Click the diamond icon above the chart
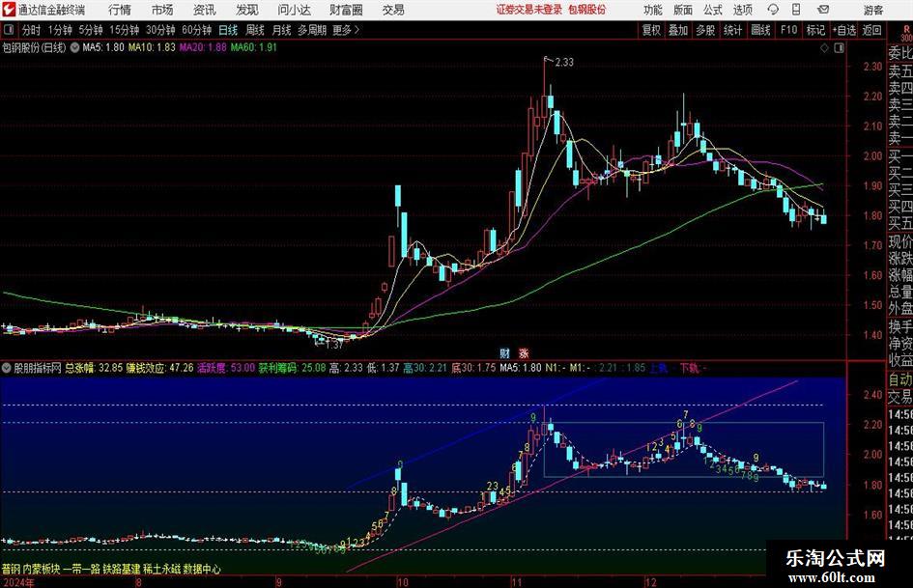Screen dimensions: 913x588 click(824, 47)
